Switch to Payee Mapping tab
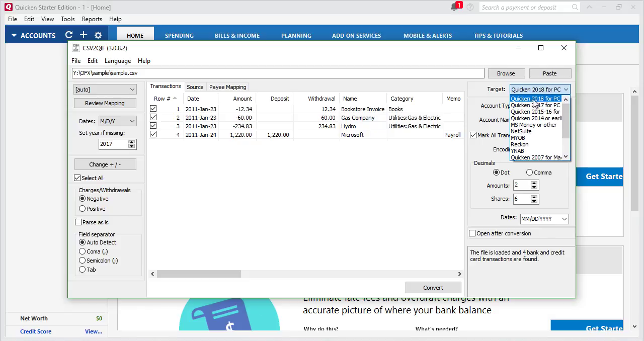 [x=227, y=87]
